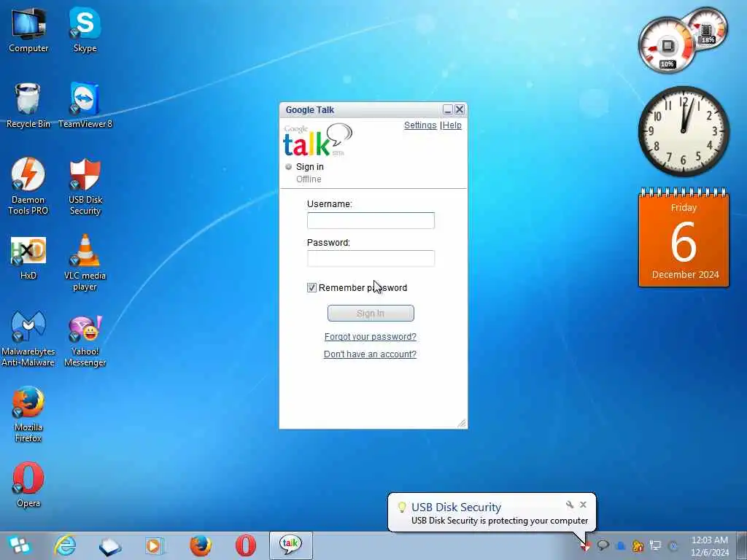Open the Computer desktop icon
The height and width of the screenshot is (560, 747).
28,29
